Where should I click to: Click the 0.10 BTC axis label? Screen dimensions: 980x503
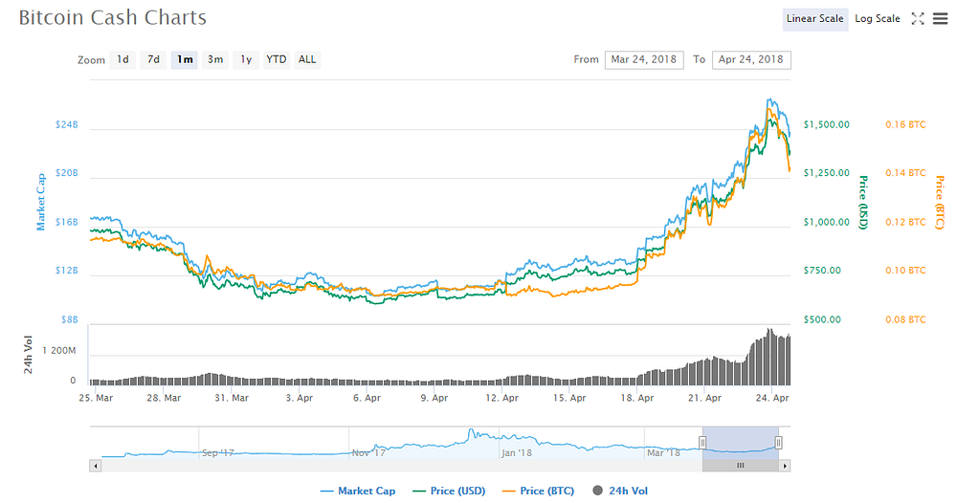905,271
